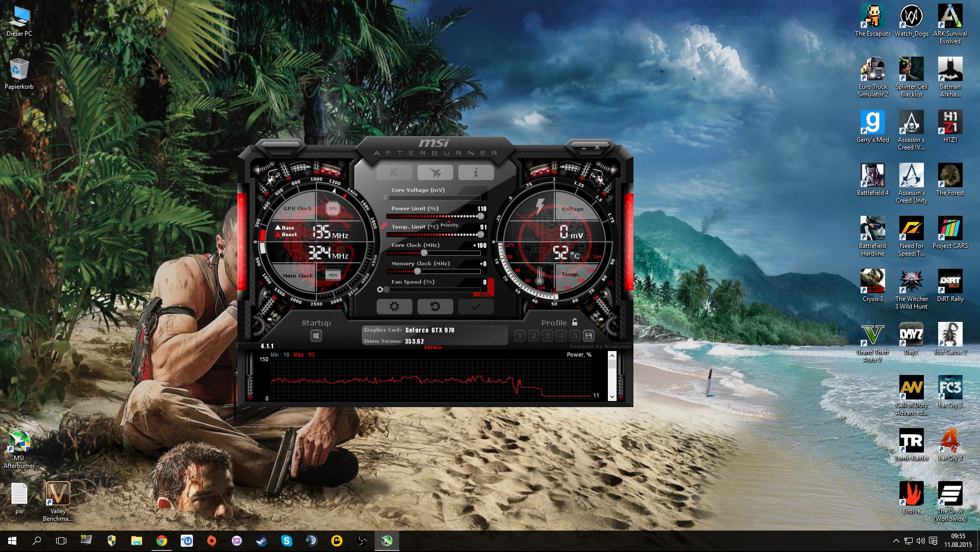
Task: Select the Watch_Dogs desktop shortcut
Action: 911,20
